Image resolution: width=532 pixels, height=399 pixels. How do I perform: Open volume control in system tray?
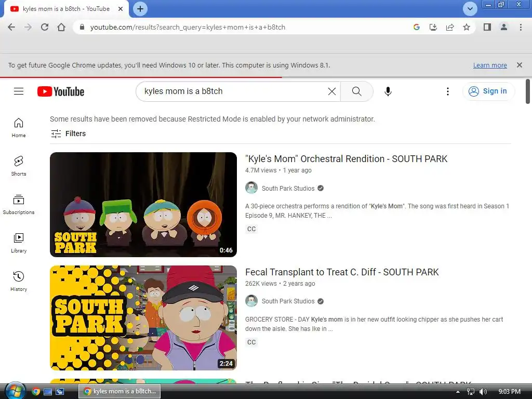click(484, 392)
